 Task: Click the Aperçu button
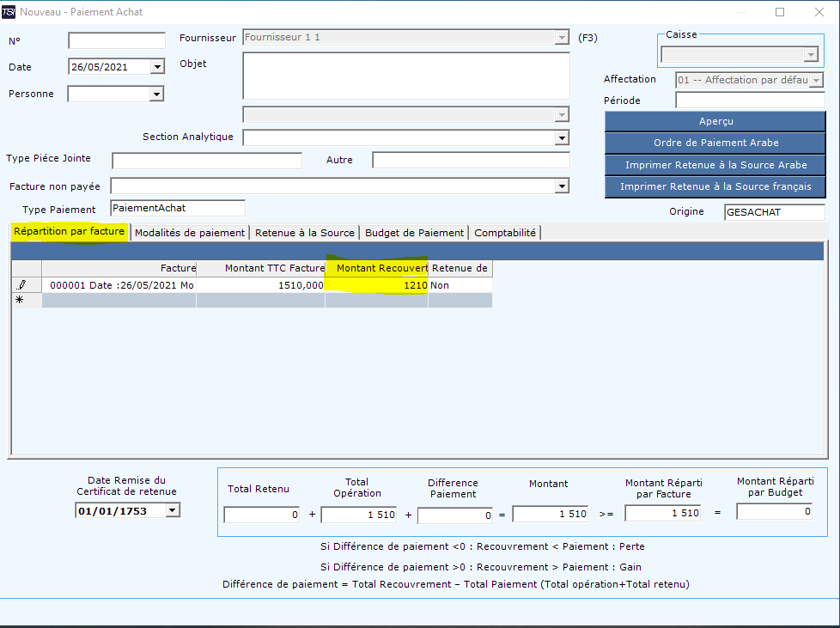715,121
